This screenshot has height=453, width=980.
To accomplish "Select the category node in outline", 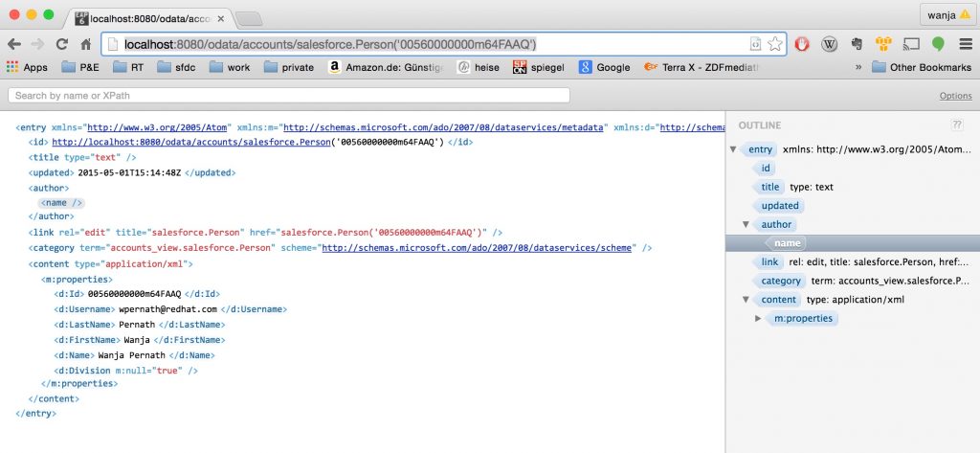I will pos(780,281).
